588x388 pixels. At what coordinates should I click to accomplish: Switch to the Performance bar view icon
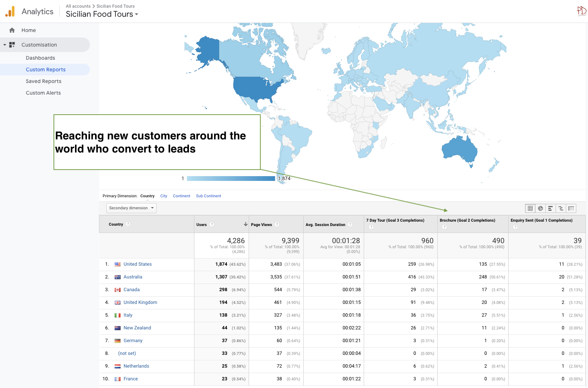click(x=550, y=208)
